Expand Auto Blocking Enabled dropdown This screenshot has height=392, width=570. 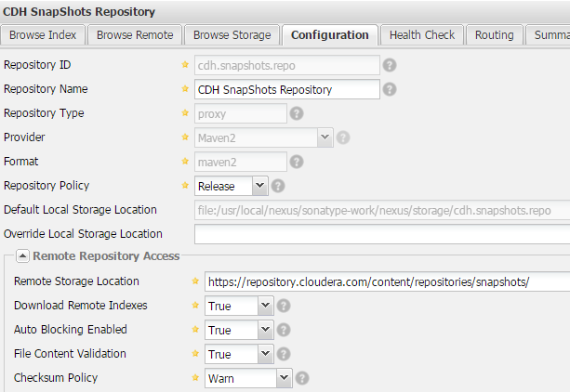click(265, 330)
